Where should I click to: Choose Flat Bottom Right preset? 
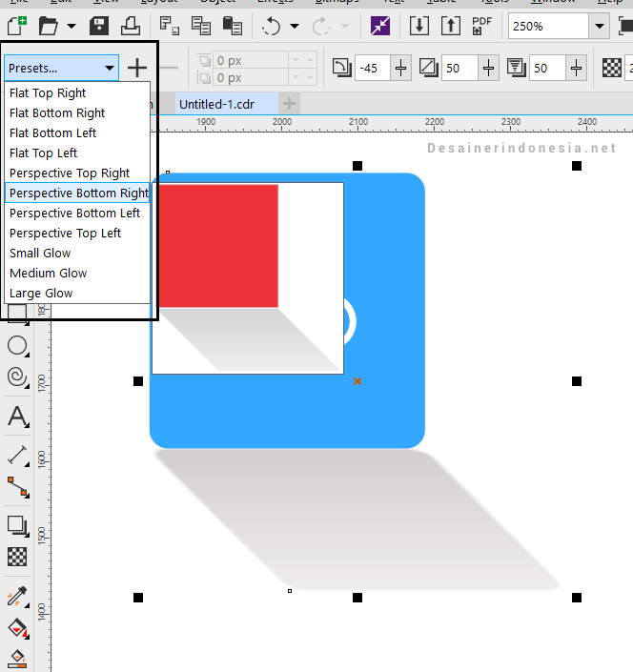tap(77, 113)
